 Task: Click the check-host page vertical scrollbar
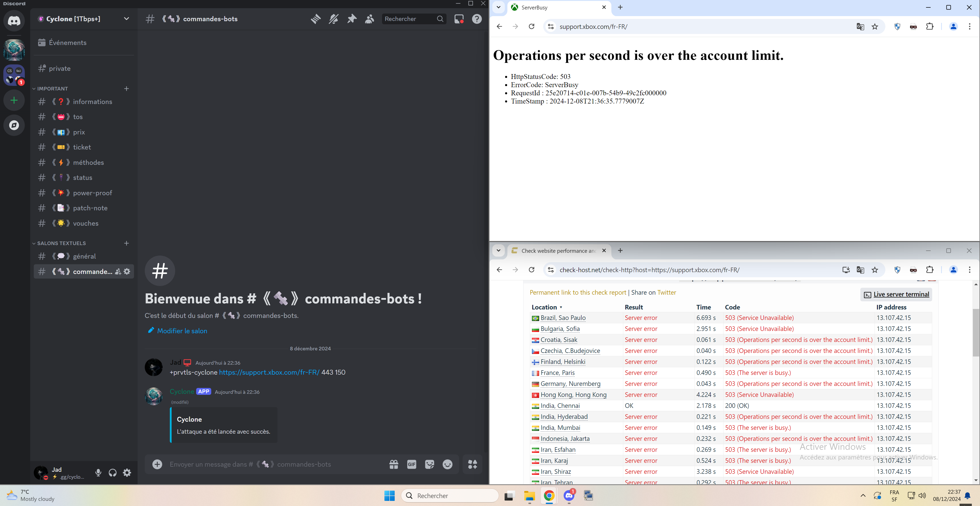(975, 333)
